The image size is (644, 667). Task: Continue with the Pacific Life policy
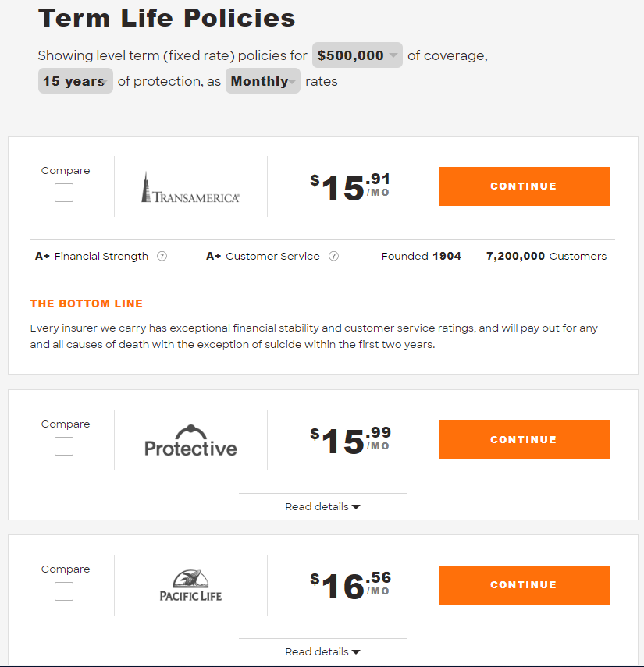(x=524, y=585)
